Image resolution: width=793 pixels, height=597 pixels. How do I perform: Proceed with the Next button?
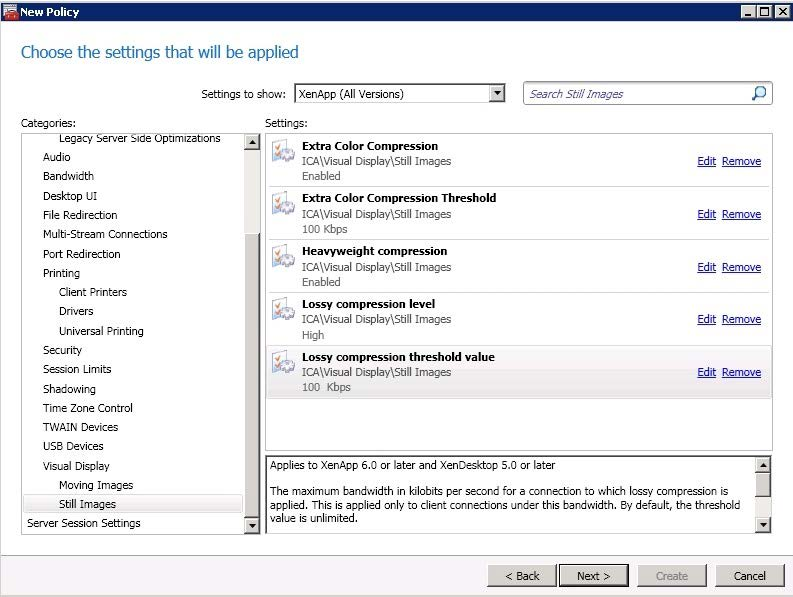594,576
